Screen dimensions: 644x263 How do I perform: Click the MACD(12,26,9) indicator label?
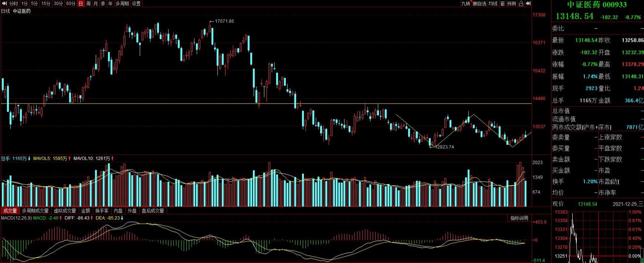point(16,218)
